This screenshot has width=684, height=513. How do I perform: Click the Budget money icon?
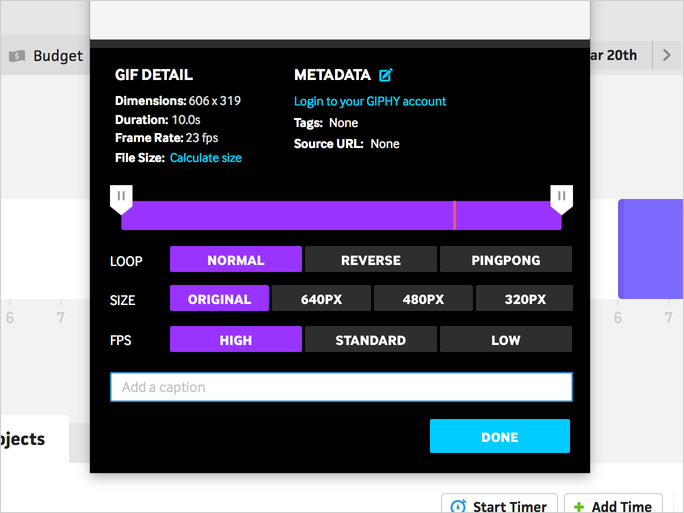click(x=17, y=56)
